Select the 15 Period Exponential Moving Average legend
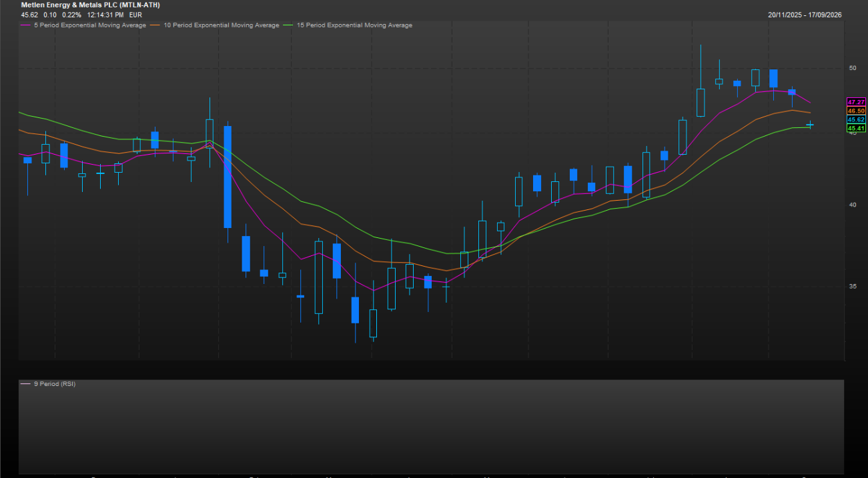The height and width of the screenshot is (478, 868). click(354, 25)
